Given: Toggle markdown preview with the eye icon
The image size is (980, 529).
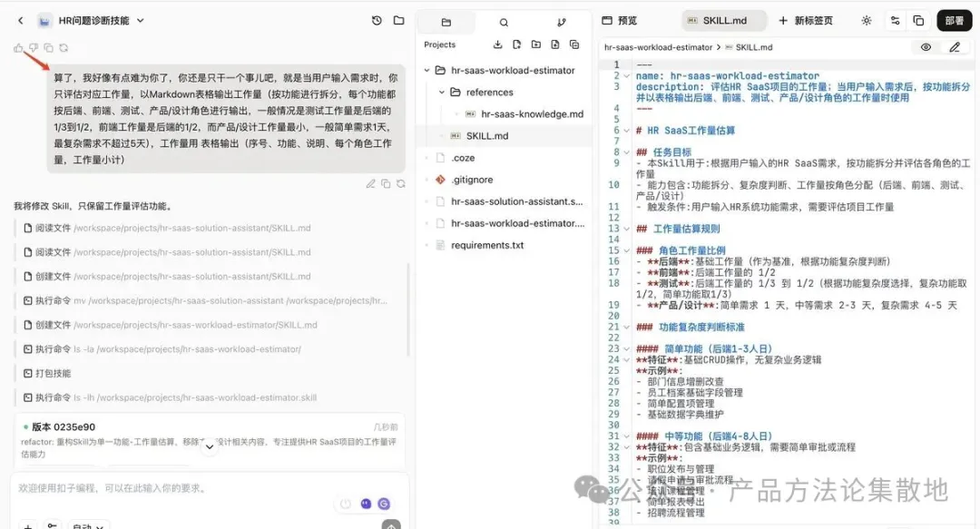Looking at the screenshot, I should pyautogui.click(x=925, y=46).
